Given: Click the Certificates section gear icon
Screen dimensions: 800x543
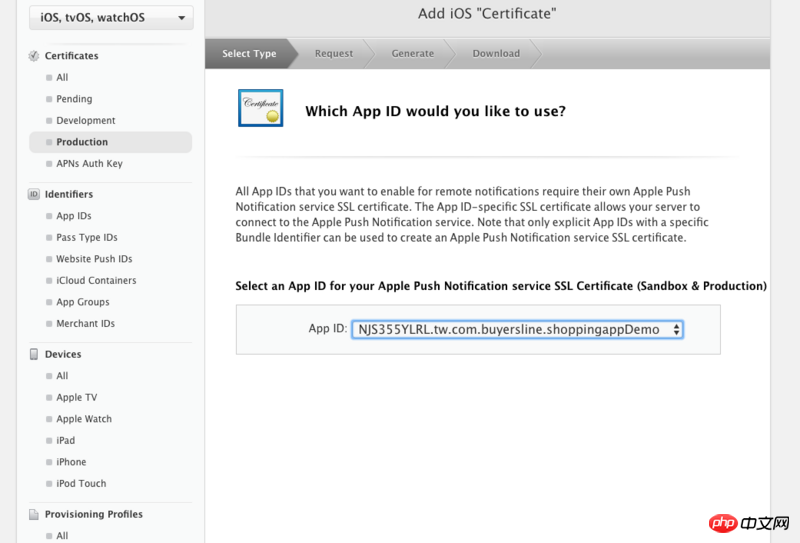Looking at the screenshot, I should (x=34, y=56).
